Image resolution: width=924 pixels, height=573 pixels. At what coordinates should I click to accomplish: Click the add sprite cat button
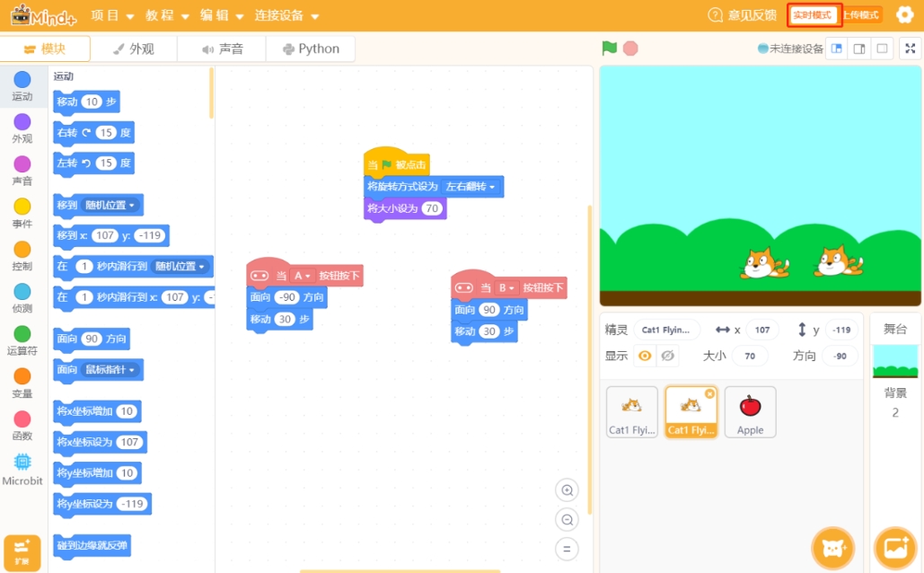(832, 548)
